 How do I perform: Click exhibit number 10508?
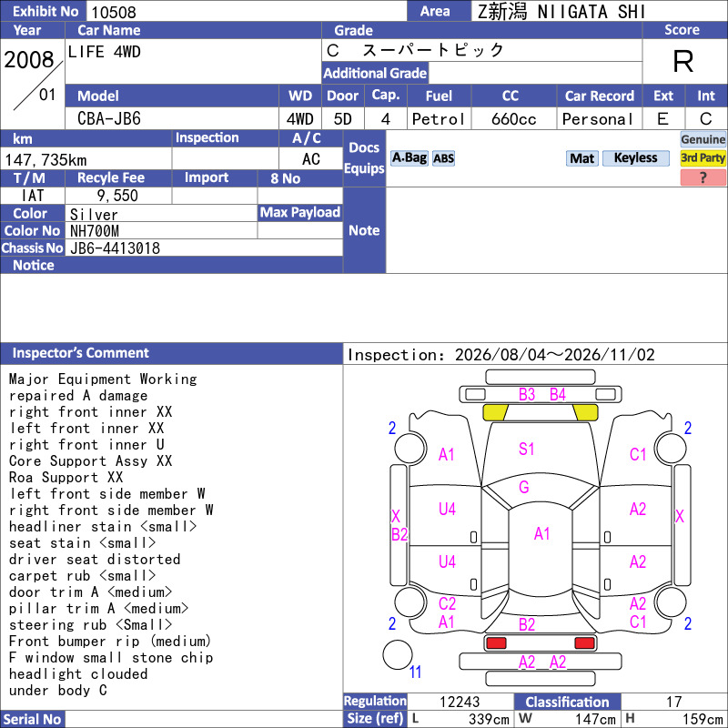click(114, 12)
